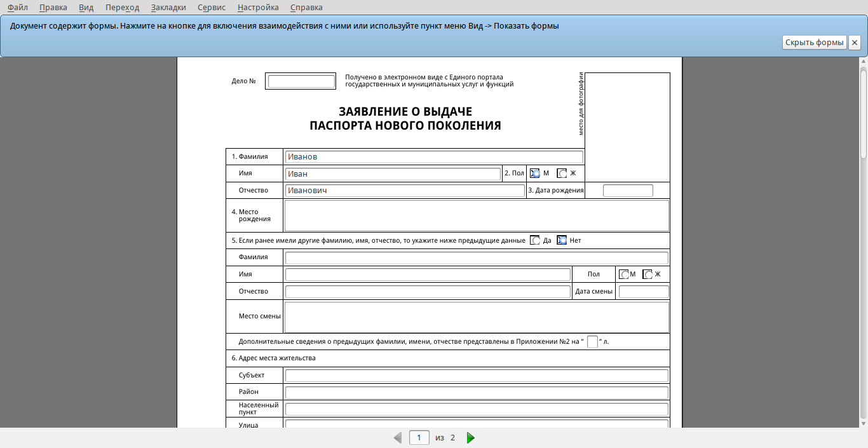Select Ж radio for previous Пол

[x=648, y=274]
